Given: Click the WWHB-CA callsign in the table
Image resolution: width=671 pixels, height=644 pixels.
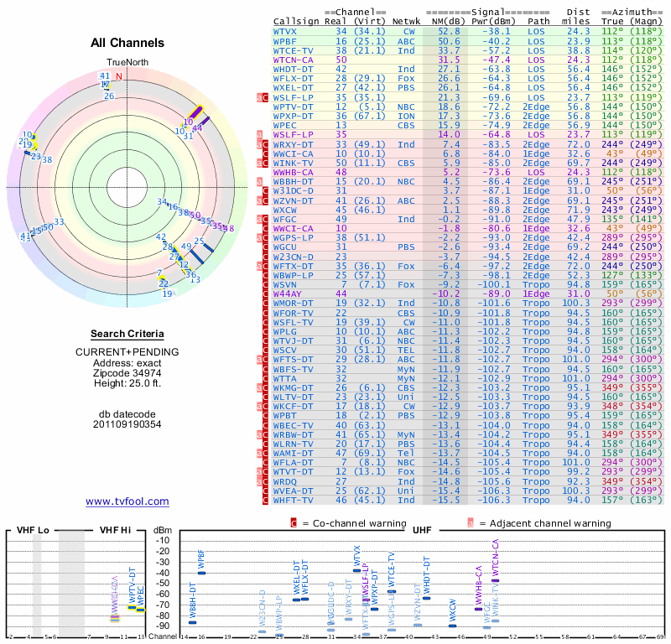Looking at the screenshot, I should tap(293, 173).
